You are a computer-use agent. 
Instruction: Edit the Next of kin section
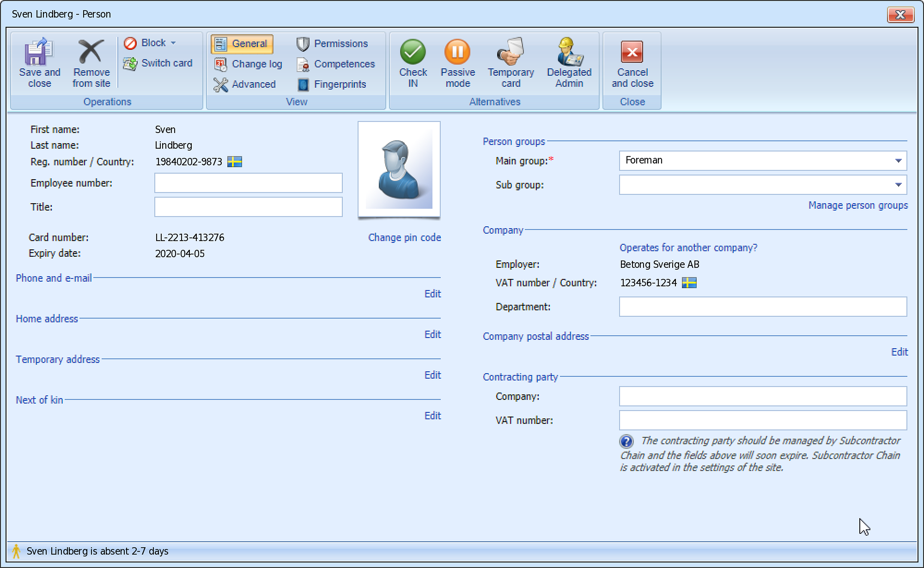click(432, 416)
